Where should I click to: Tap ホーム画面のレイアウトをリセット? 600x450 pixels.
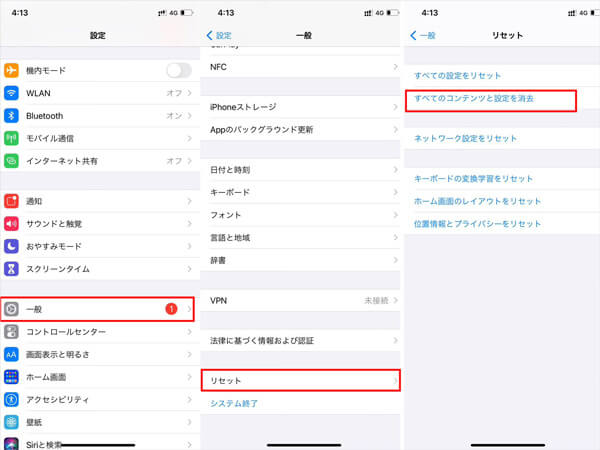tap(477, 201)
